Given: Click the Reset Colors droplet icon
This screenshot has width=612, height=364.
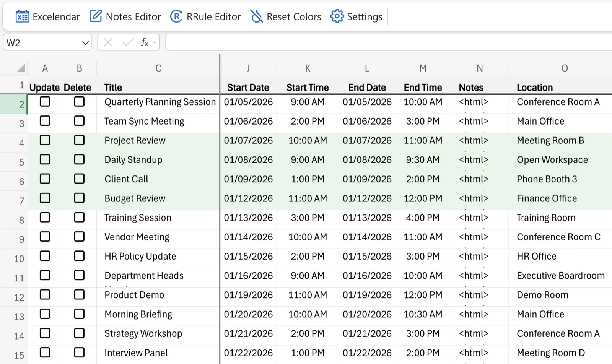Looking at the screenshot, I should point(257,16).
